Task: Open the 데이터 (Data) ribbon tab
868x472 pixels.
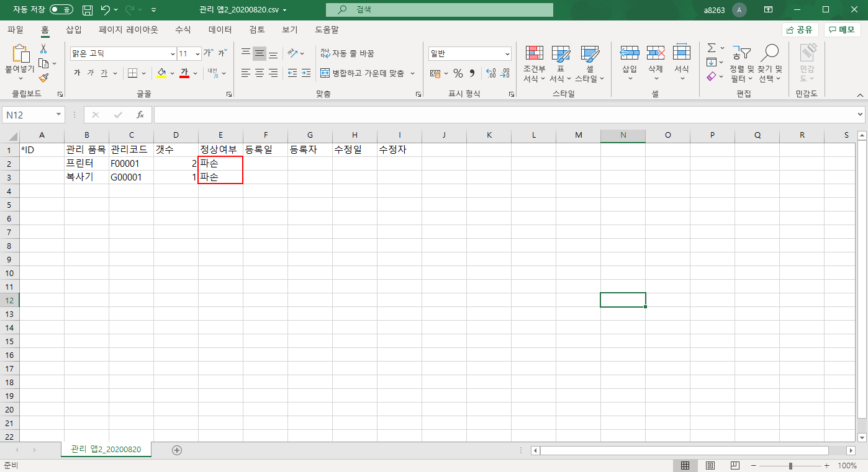Action: click(220, 29)
